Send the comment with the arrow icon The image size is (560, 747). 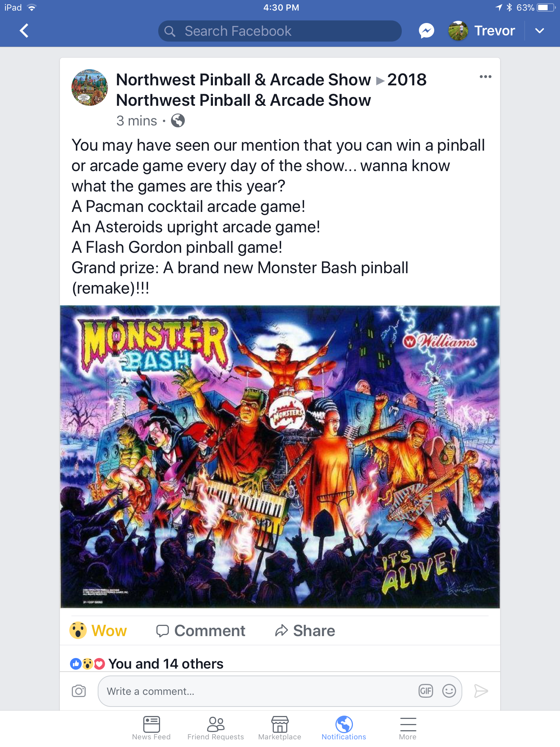point(481,691)
